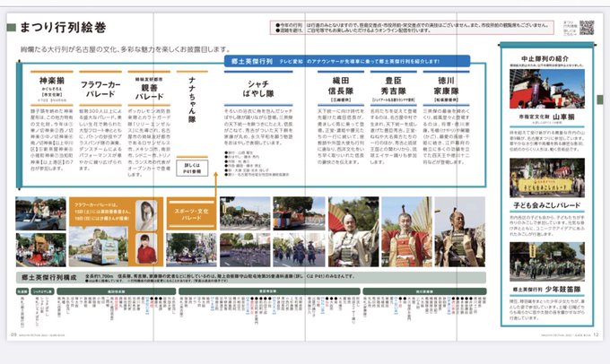Screen dimensions: 610x364
Task: Open the bottom-left shachi-bayashi street dance photo
Action: click(245, 249)
